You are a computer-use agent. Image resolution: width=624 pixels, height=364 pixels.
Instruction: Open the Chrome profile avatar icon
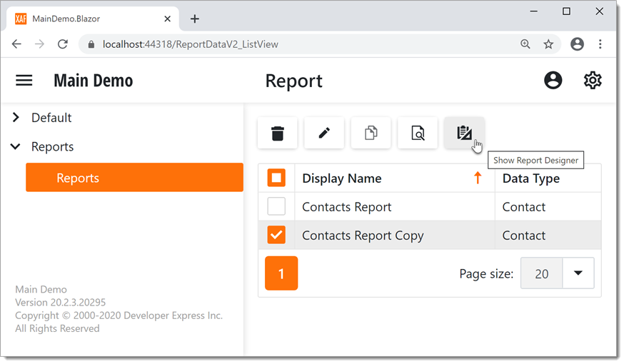[577, 44]
